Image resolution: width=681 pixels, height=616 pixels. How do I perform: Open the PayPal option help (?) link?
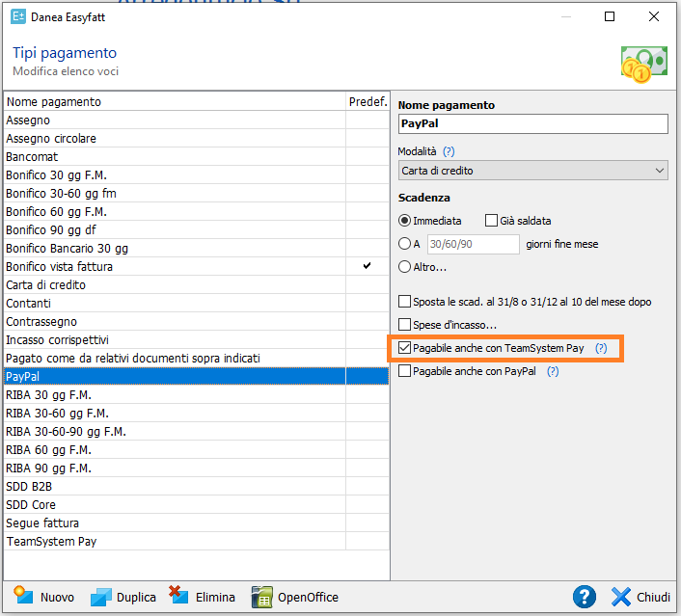pos(553,371)
